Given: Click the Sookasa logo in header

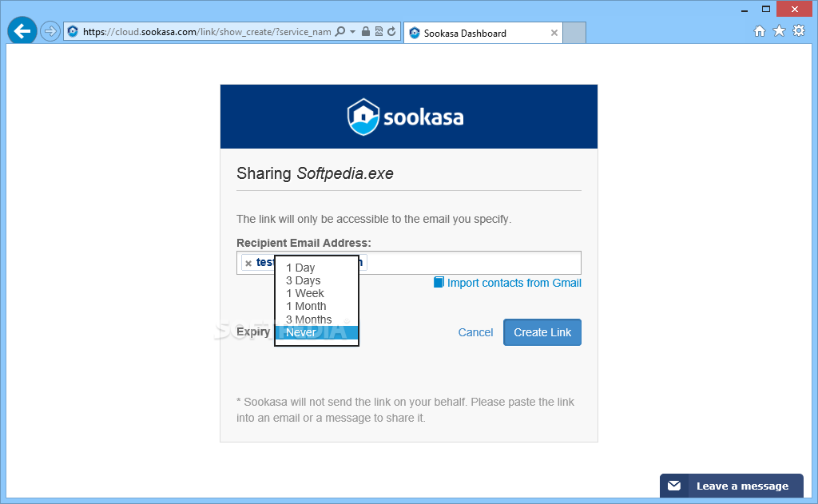Looking at the screenshot, I should point(405,117).
